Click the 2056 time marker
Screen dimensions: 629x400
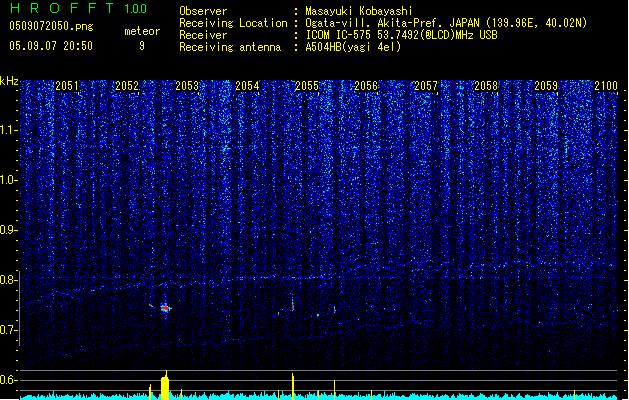[366, 86]
